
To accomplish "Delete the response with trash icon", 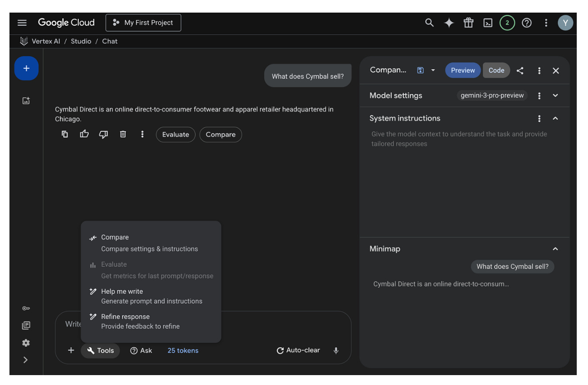I will pyautogui.click(x=122, y=134).
